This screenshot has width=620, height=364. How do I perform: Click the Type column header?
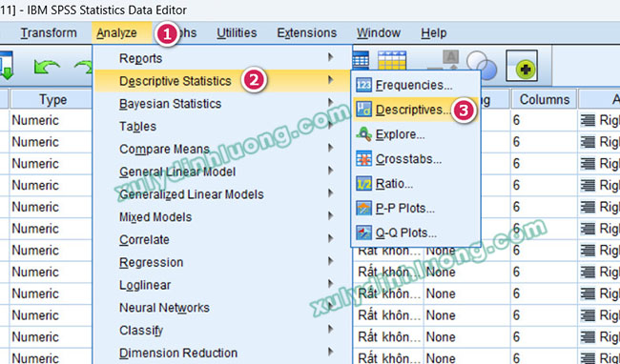point(52,99)
